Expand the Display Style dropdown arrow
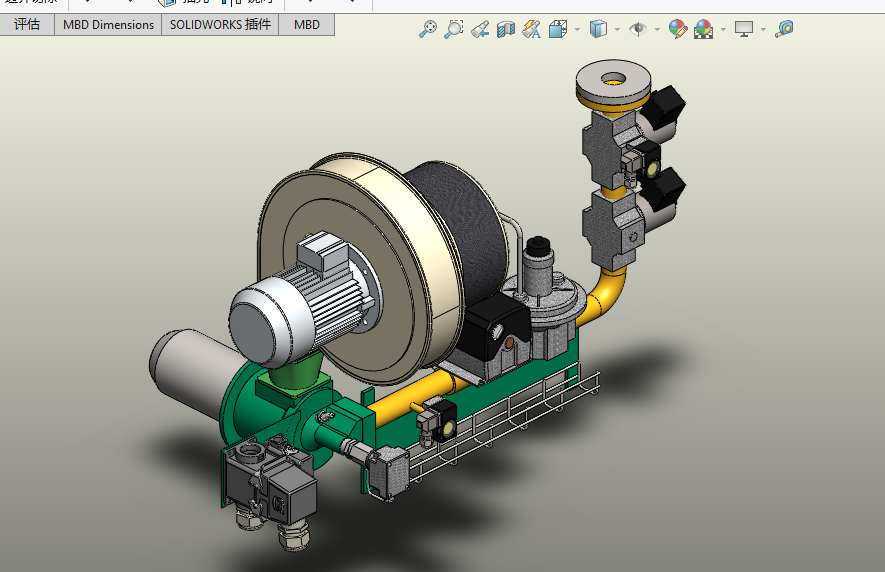This screenshot has width=885, height=572. 617,29
